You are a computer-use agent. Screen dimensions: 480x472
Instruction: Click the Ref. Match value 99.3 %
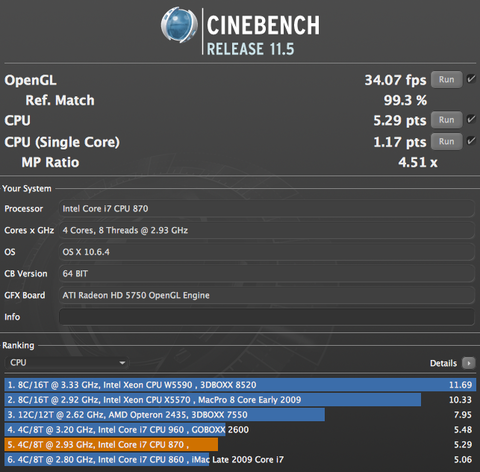[x=405, y=100]
